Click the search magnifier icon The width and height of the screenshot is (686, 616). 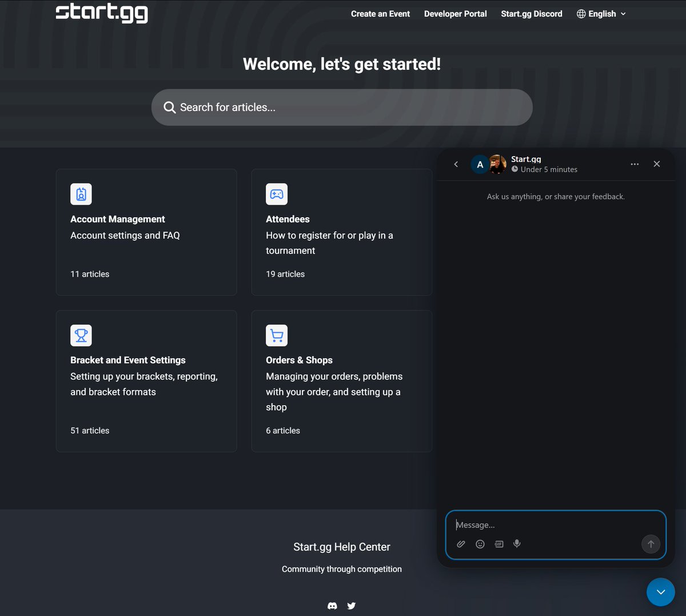pyautogui.click(x=169, y=108)
